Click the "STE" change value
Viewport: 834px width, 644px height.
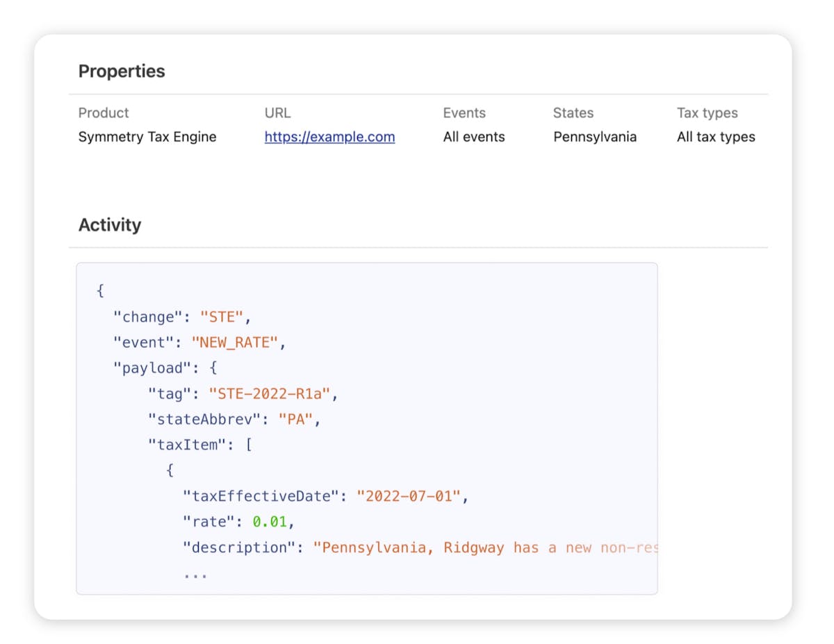pos(222,317)
